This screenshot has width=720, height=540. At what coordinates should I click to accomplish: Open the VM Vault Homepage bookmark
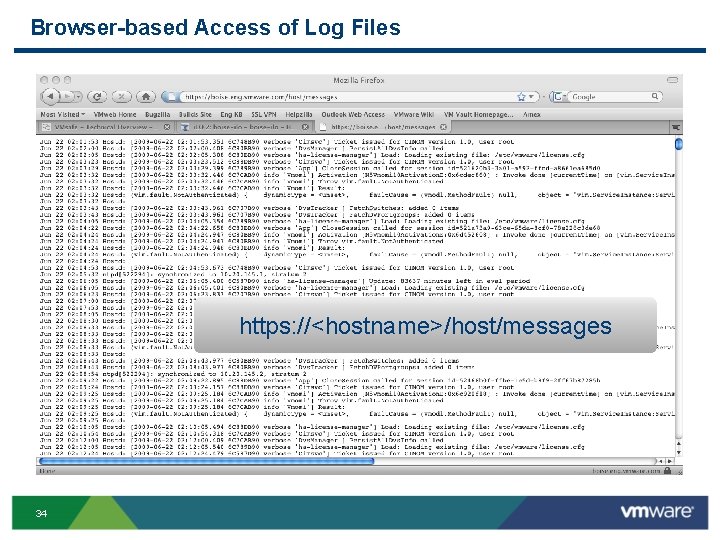(x=478, y=114)
